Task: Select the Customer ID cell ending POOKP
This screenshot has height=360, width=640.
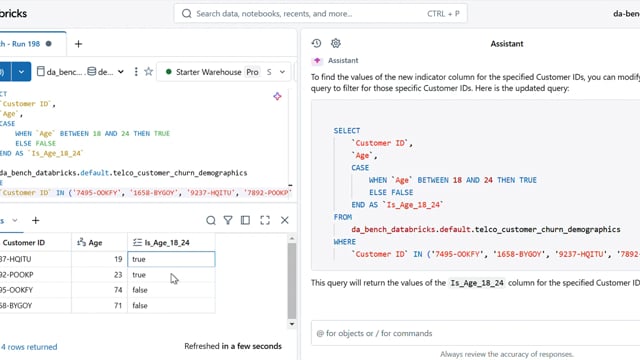Action: (x=35, y=275)
